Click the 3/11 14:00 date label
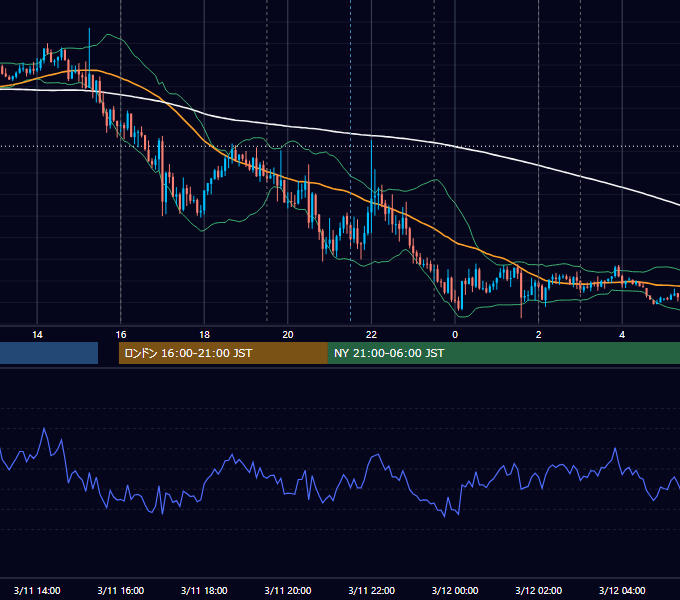 [37, 590]
